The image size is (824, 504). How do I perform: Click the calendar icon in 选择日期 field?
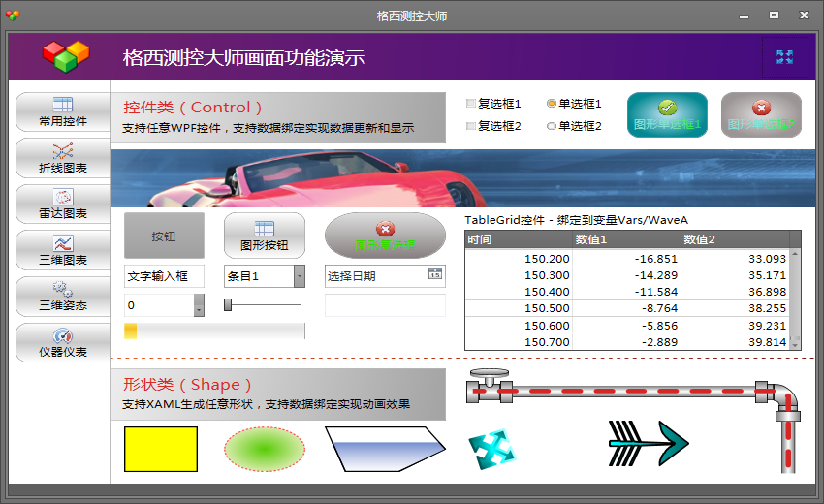click(435, 275)
